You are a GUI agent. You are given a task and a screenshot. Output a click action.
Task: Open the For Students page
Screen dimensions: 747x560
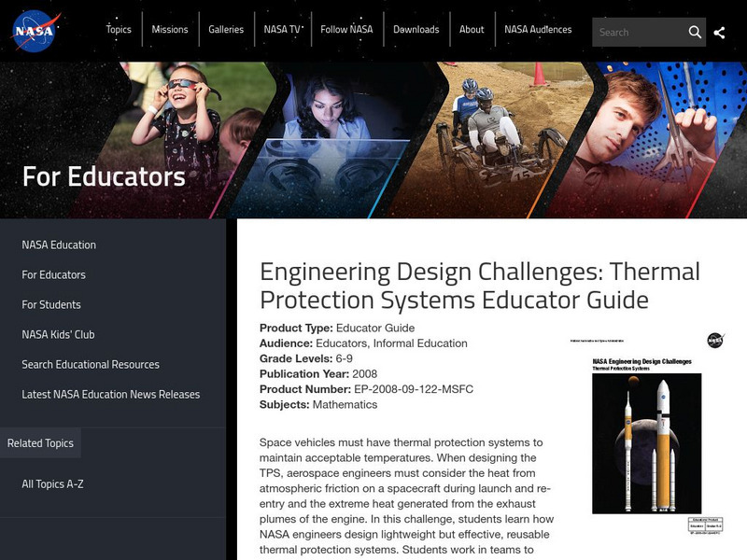pos(49,305)
